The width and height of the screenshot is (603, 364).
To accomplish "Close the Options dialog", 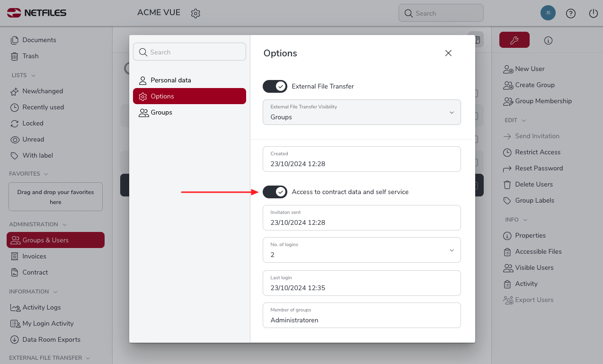I will tap(448, 53).
